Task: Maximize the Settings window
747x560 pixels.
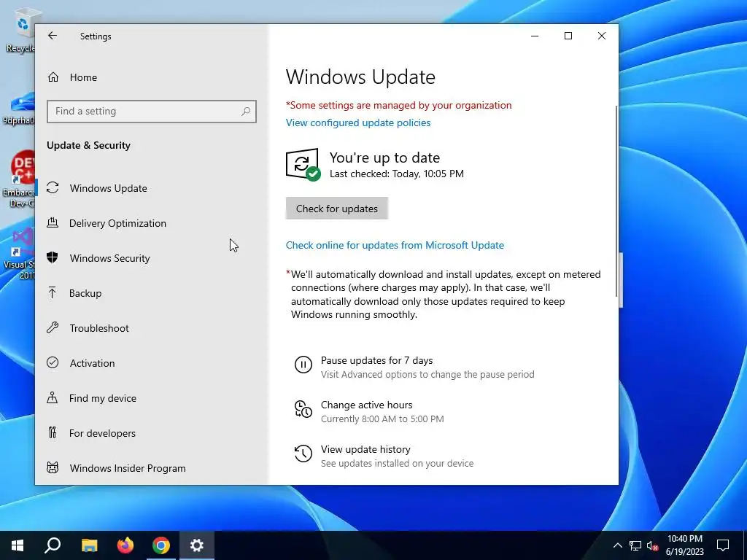Action: 568,36
